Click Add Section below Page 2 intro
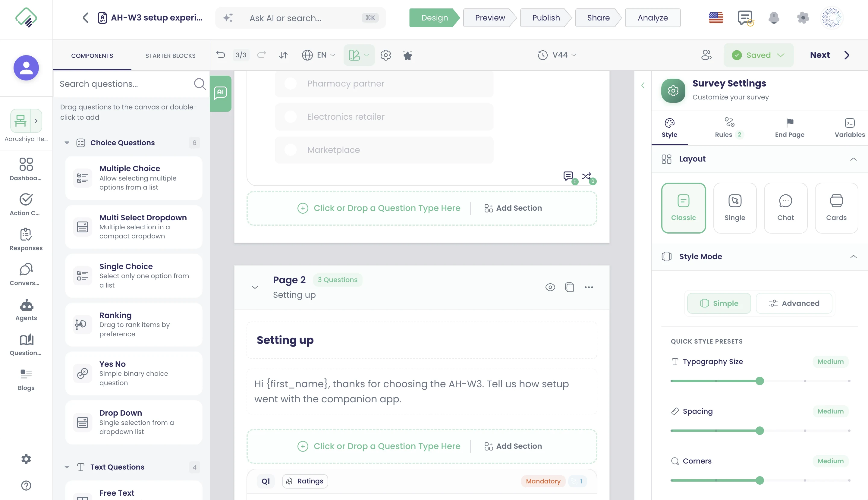 coord(513,446)
